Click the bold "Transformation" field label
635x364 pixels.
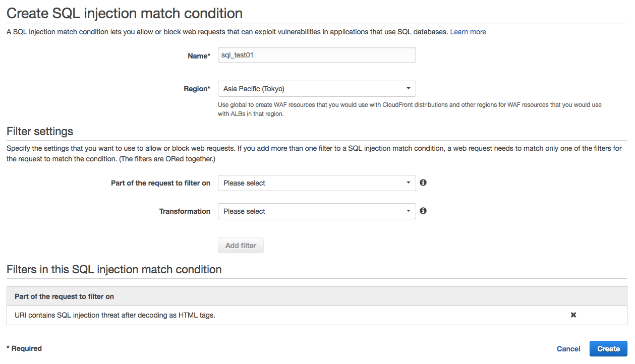(x=185, y=211)
